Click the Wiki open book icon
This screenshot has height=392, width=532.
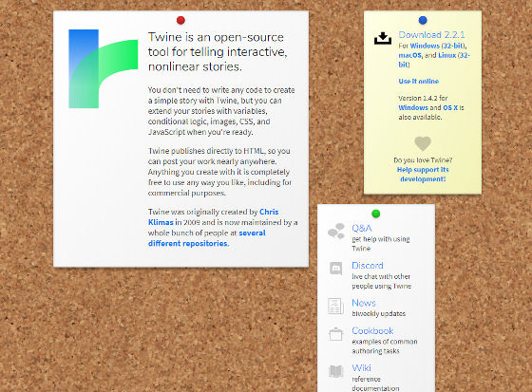click(x=336, y=371)
